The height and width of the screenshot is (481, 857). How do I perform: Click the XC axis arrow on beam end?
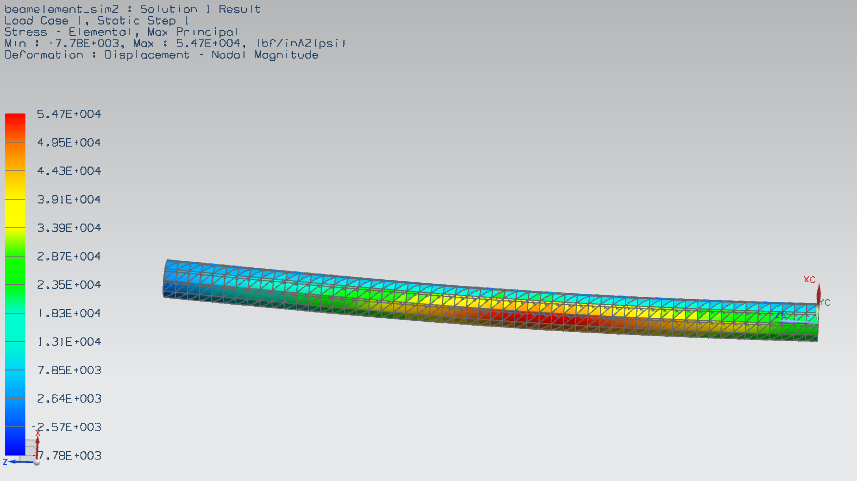pyautogui.click(x=819, y=292)
